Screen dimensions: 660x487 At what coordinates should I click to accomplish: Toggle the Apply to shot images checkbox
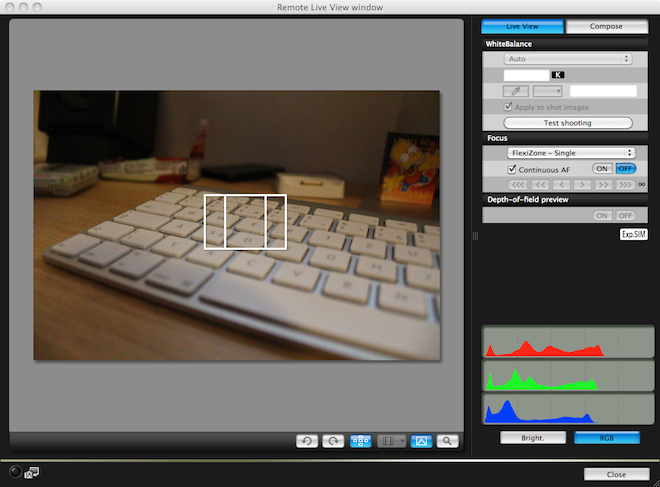coord(508,106)
